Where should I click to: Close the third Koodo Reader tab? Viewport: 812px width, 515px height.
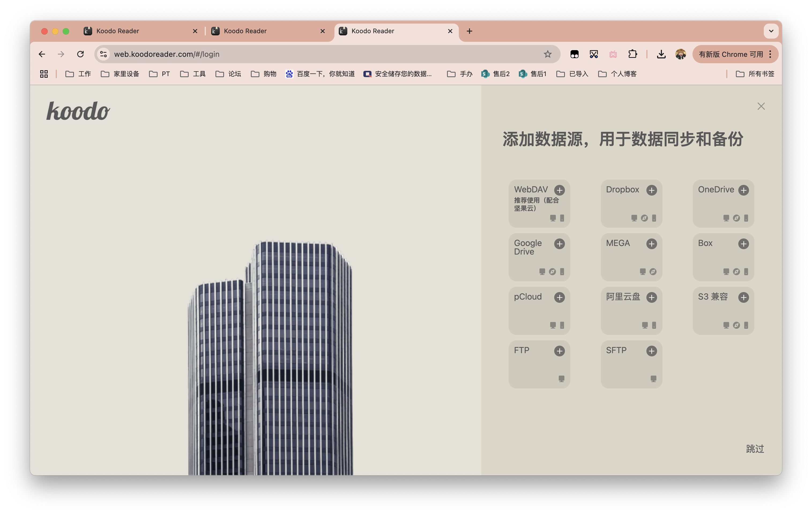click(x=450, y=31)
